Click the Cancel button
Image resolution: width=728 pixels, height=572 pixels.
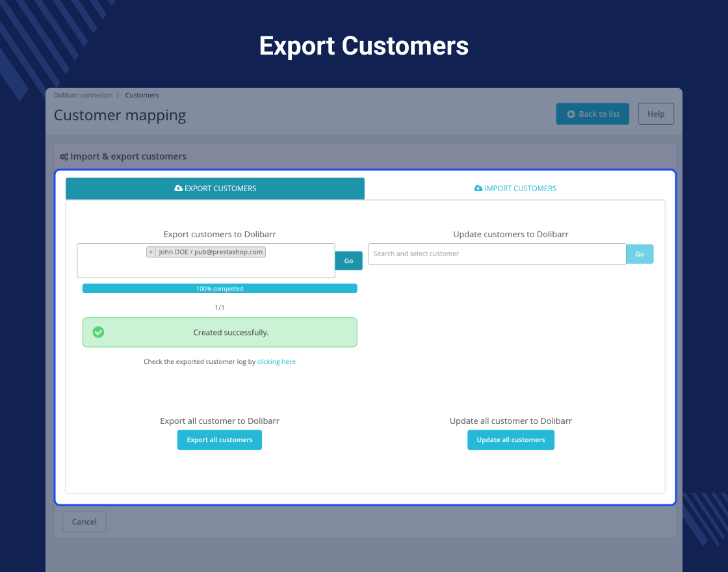(84, 522)
